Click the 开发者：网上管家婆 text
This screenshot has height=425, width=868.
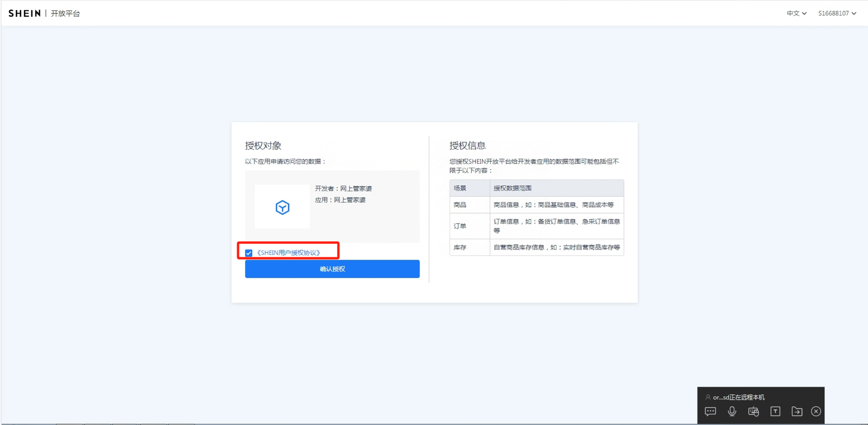click(343, 189)
